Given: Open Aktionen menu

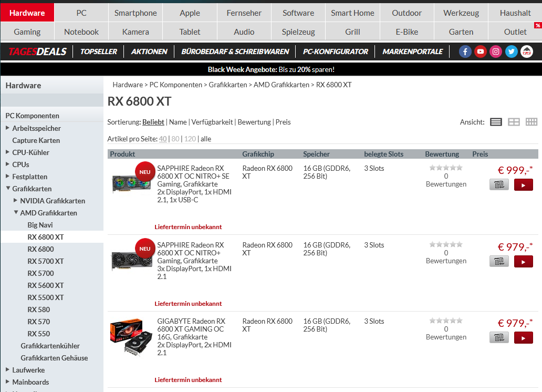Looking at the screenshot, I should pos(149,52).
